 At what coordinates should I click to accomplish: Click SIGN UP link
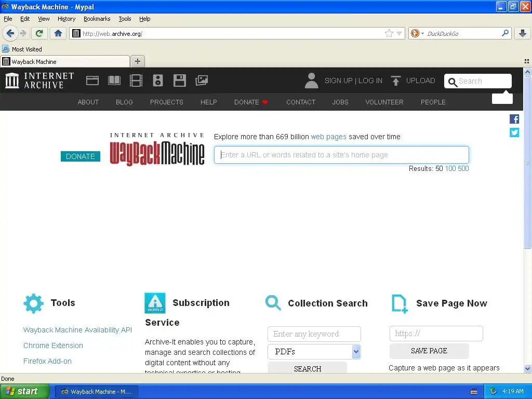[338, 81]
